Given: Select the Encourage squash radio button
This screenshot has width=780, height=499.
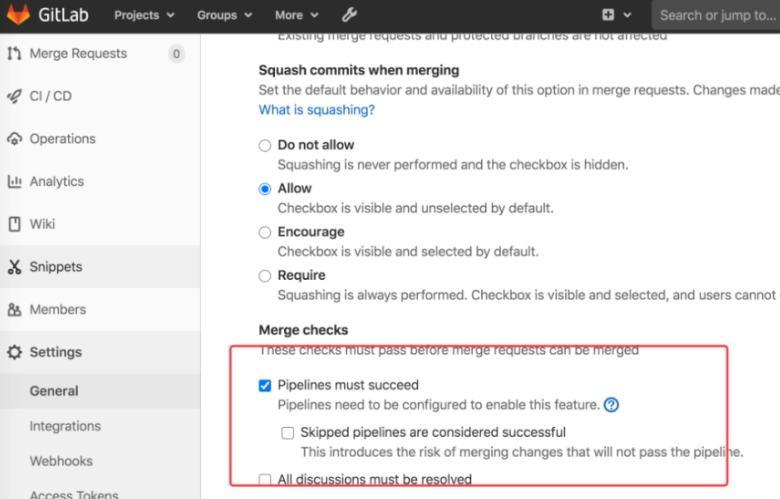Looking at the screenshot, I should point(265,232).
